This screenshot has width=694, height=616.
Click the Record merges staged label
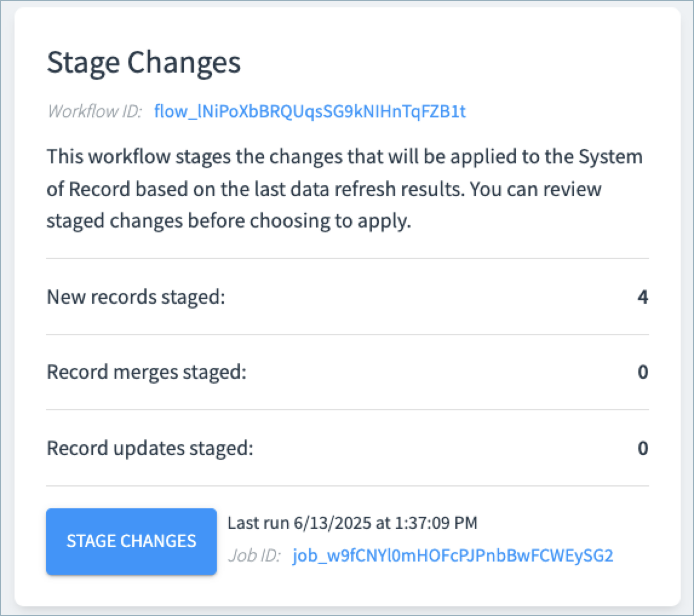click(147, 372)
